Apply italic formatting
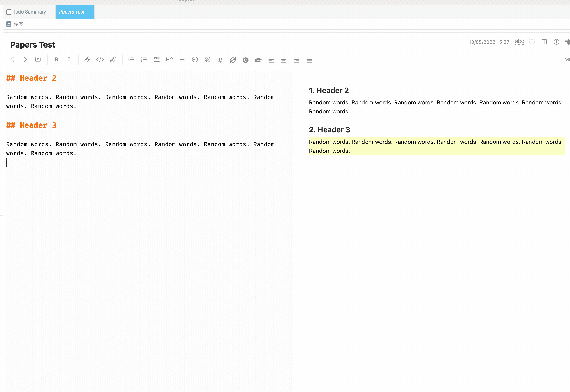 [x=69, y=59]
